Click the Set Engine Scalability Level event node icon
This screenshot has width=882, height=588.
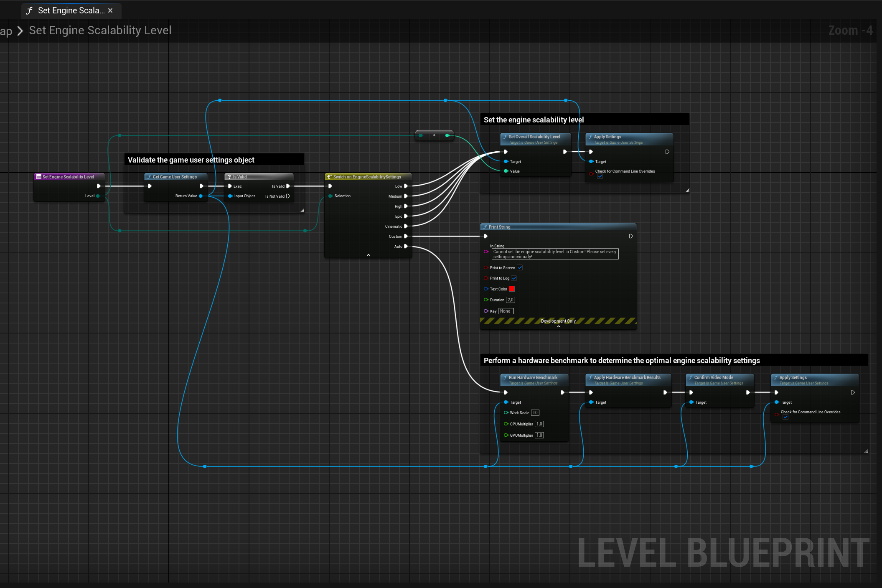(x=39, y=176)
